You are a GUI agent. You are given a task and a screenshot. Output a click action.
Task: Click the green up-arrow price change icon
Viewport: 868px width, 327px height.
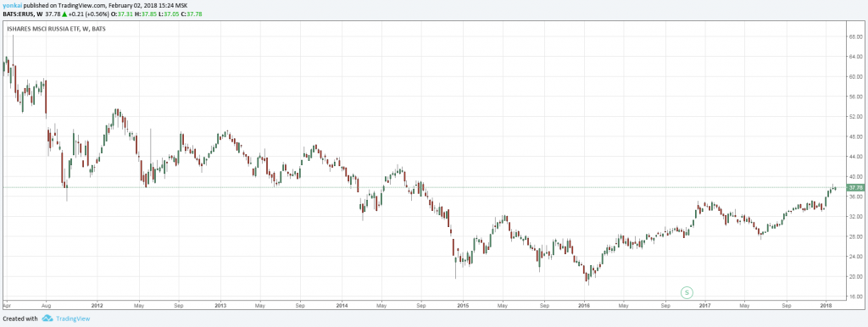coord(65,14)
